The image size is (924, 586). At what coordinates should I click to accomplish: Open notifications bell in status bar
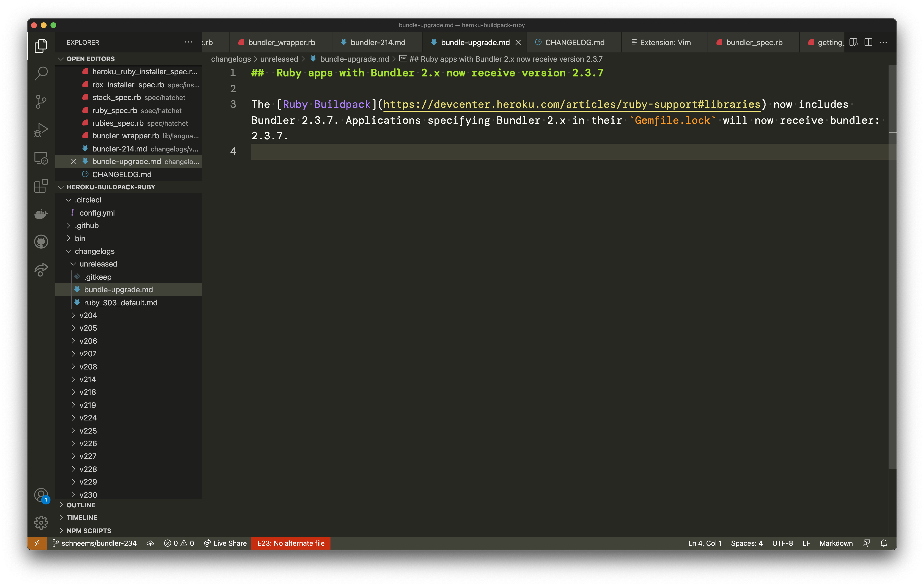pyautogui.click(x=883, y=543)
